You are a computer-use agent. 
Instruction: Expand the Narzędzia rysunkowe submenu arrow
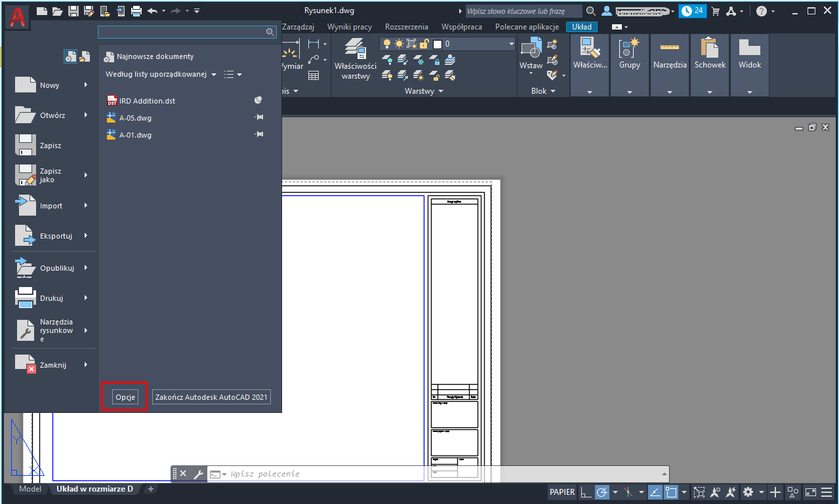pyautogui.click(x=86, y=330)
